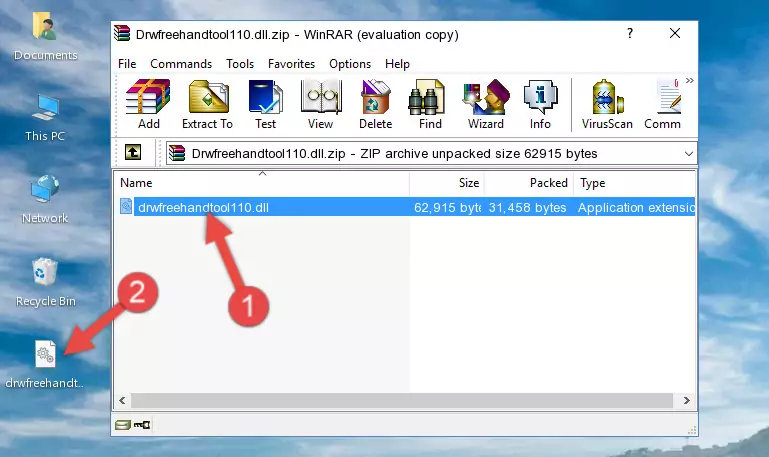Image resolution: width=769 pixels, height=457 pixels.
Task: Click the drive icon in status bar
Action: click(x=123, y=425)
